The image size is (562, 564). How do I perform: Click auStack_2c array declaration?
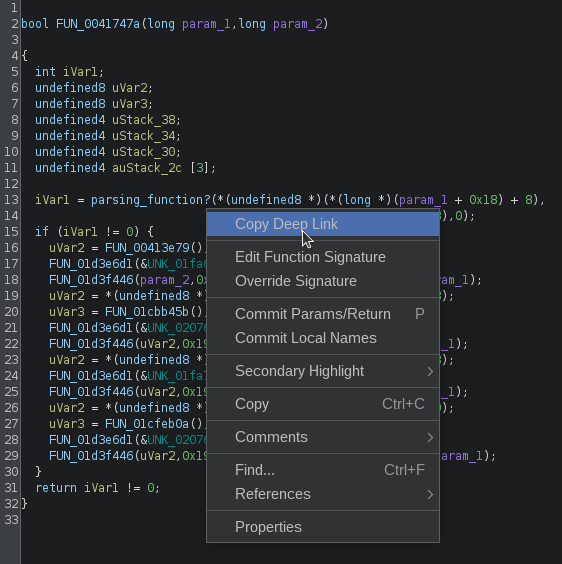coord(147,168)
